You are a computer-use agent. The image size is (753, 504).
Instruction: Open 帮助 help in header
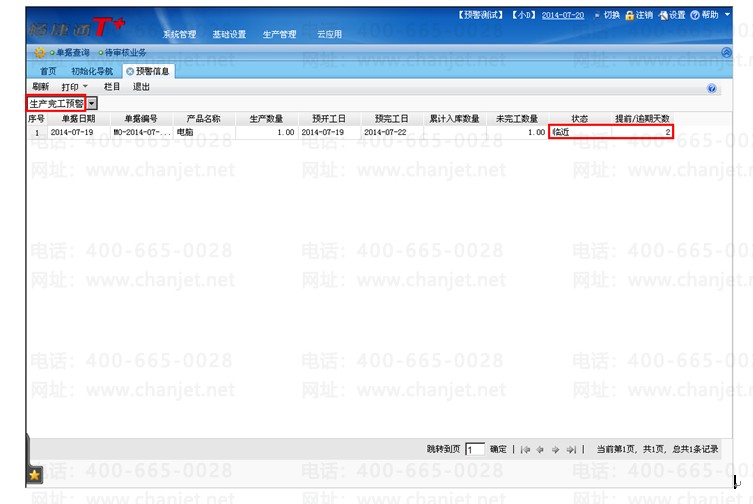click(x=704, y=15)
